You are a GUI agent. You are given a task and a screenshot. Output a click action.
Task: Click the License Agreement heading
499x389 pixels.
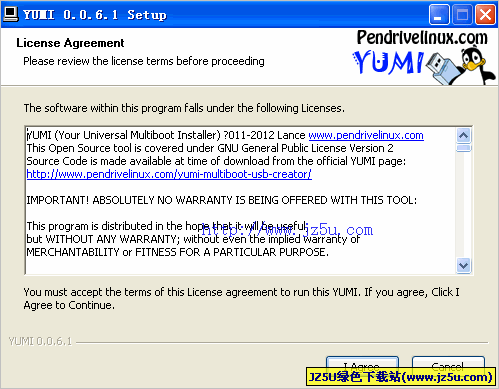70,43
